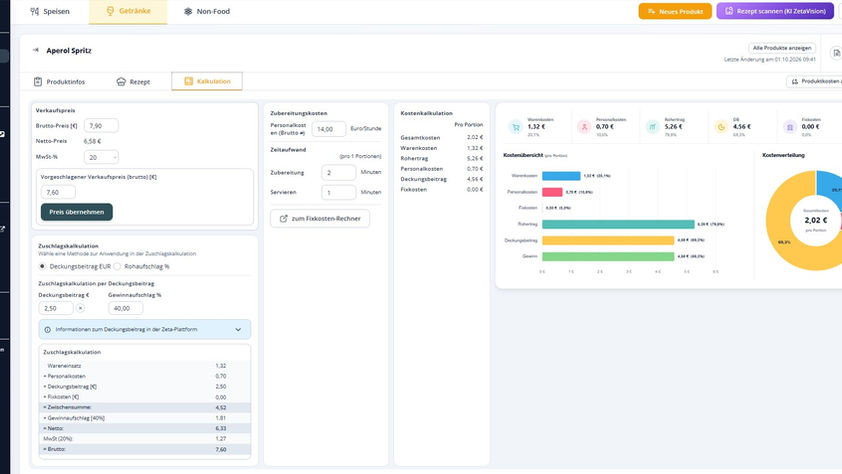Click the Gesamtkosten 2,02 € row

click(x=441, y=137)
